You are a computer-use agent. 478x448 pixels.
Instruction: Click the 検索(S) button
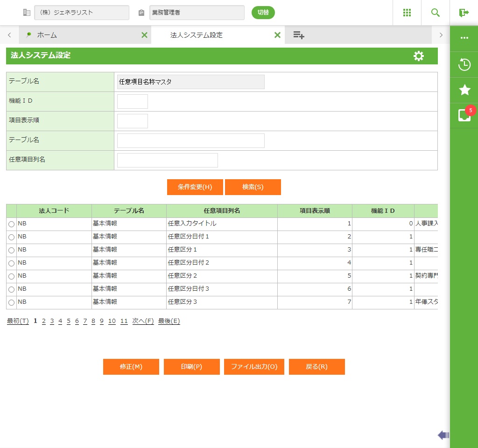[x=253, y=187]
